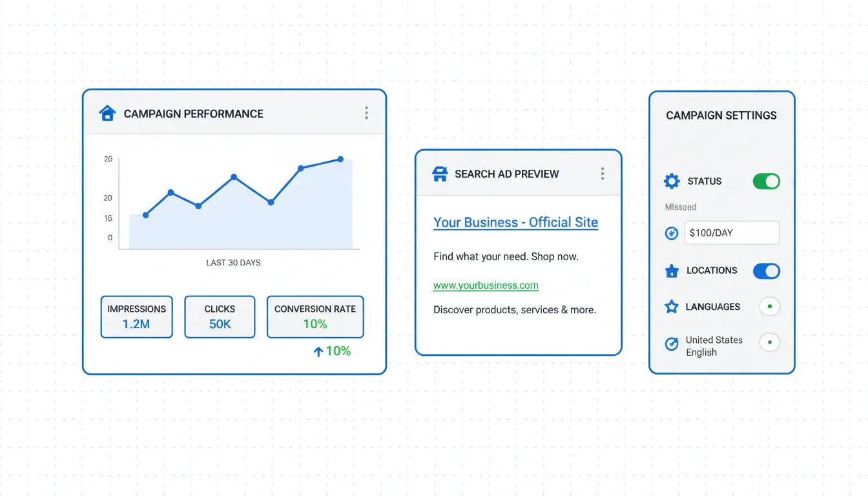
Task: Disable the Locations toggle
Action: pos(766,271)
